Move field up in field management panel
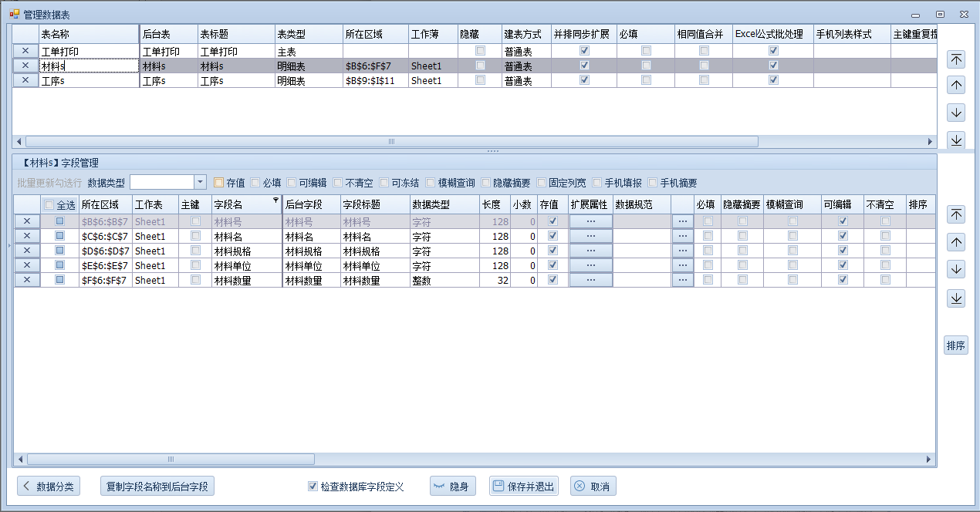Screen dimensions: 980x512 click(x=956, y=242)
